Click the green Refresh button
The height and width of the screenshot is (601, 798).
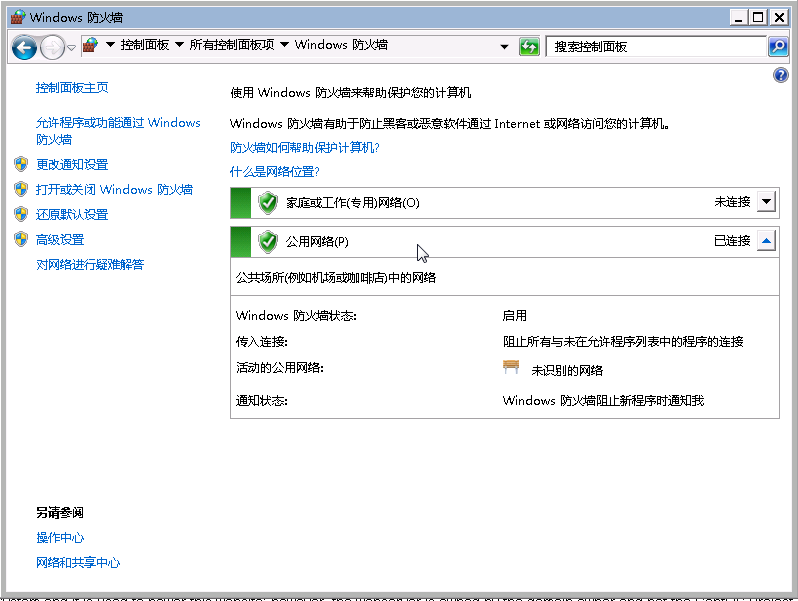[529, 47]
